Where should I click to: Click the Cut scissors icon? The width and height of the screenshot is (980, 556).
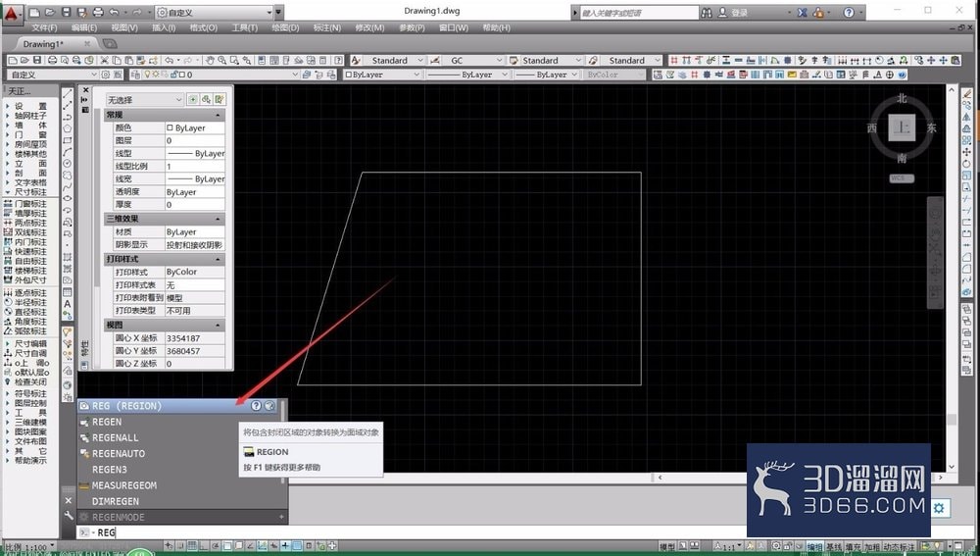point(105,60)
